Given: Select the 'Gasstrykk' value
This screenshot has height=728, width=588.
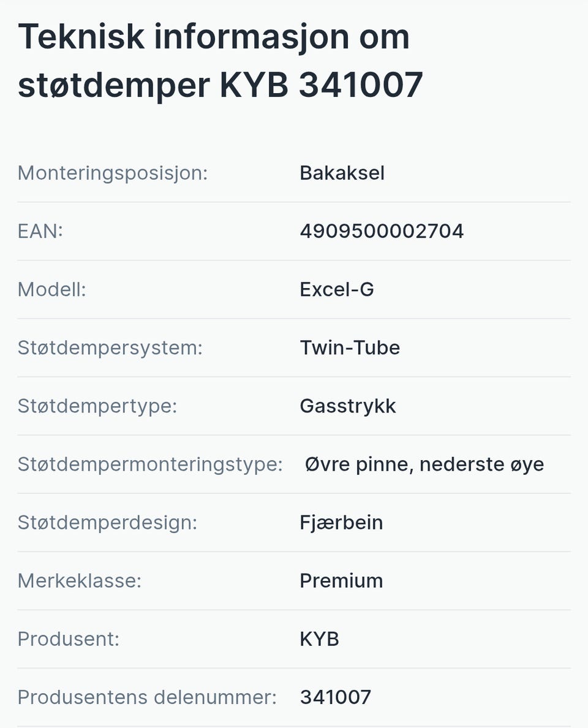Looking at the screenshot, I should coord(348,406).
